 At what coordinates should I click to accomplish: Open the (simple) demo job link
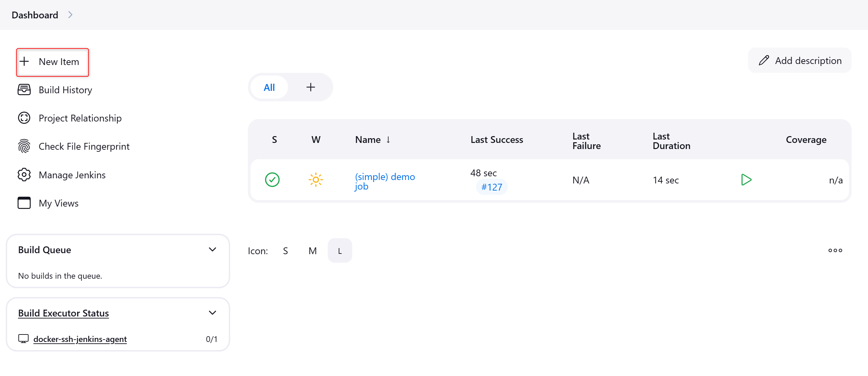coord(385,181)
